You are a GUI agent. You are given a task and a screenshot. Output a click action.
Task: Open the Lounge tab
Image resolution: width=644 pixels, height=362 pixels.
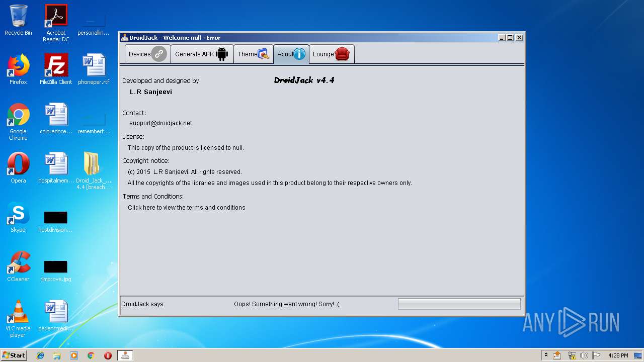click(332, 54)
